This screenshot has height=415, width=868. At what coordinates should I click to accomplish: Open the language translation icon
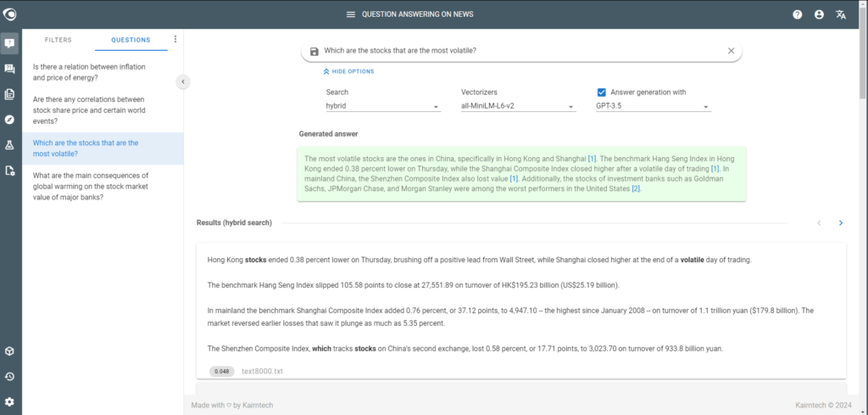[841, 15]
